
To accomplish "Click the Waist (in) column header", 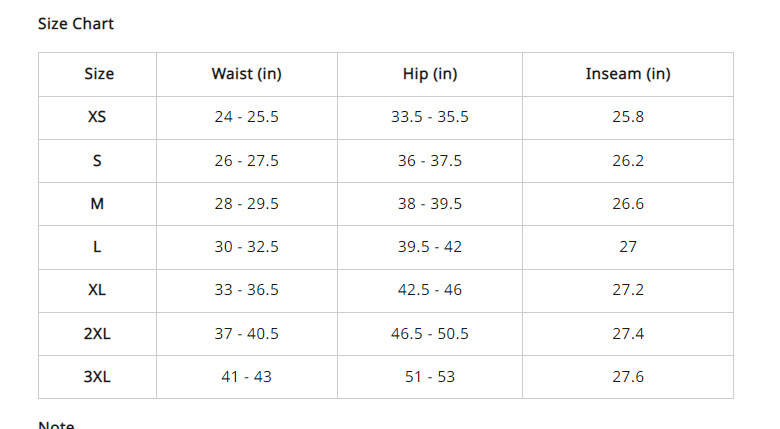I will (246, 74).
